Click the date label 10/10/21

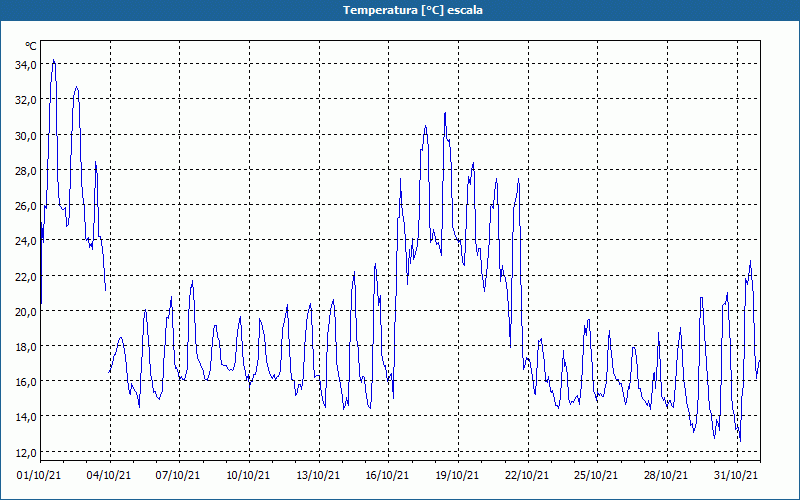pyautogui.click(x=248, y=476)
